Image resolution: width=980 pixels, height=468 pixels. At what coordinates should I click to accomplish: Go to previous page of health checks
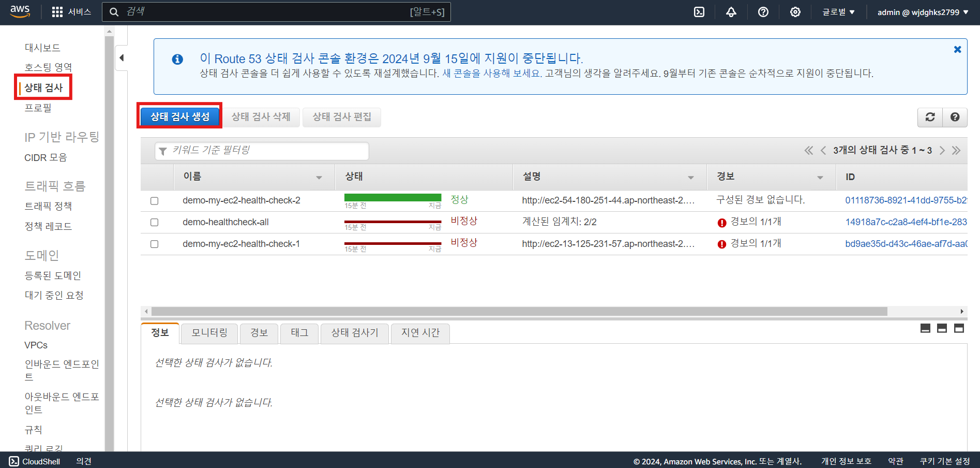click(x=823, y=150)
